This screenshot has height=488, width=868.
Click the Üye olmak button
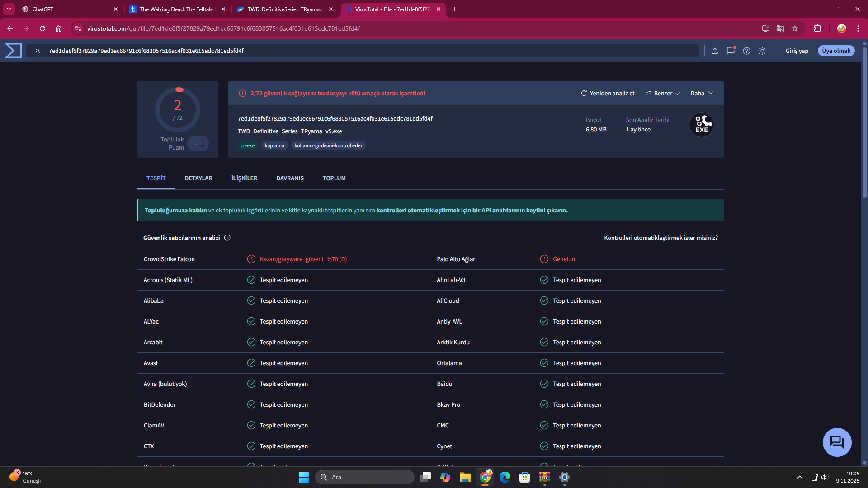(836, 51)
